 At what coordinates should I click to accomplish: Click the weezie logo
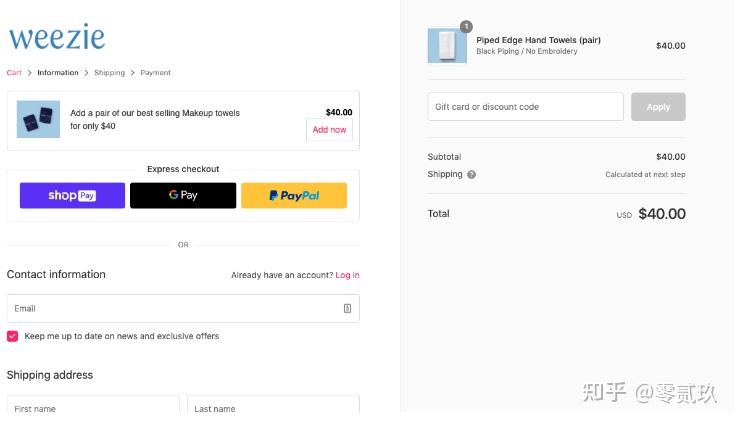57,38
